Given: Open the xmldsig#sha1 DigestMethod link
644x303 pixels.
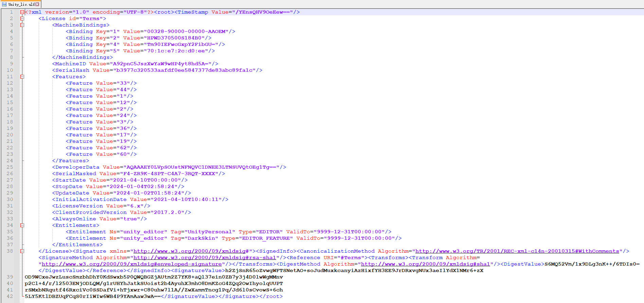Looking at the screenshot, I should [x=425, y=264].
